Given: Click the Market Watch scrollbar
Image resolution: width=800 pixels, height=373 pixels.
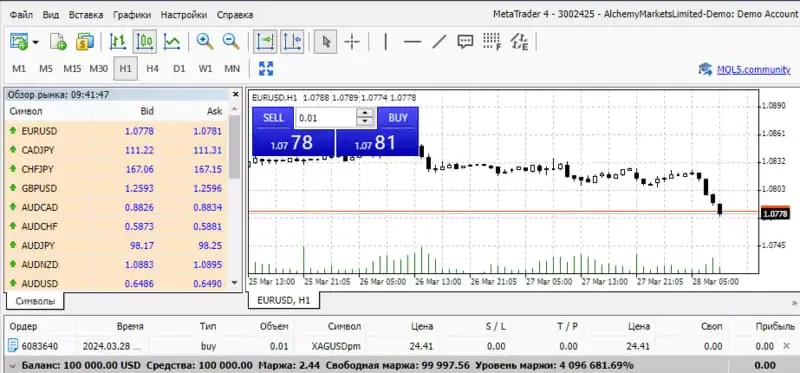Looking at the screenshot, I should pos(234,147).
